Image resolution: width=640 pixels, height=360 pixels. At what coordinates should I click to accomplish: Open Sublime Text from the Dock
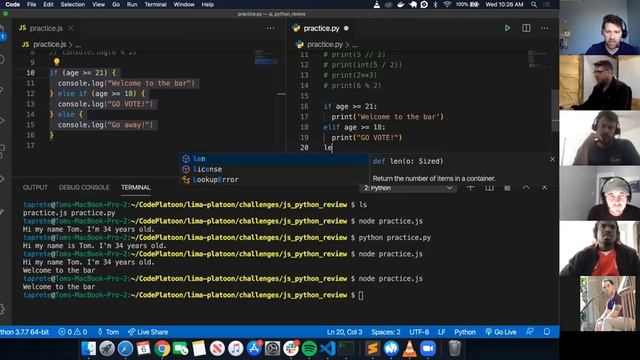coord(372,349)
